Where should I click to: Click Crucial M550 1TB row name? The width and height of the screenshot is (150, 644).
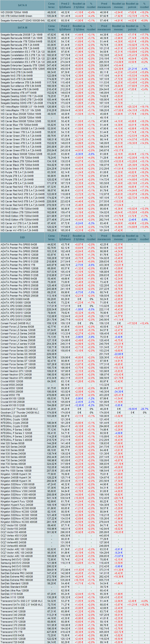coord(10,395)
